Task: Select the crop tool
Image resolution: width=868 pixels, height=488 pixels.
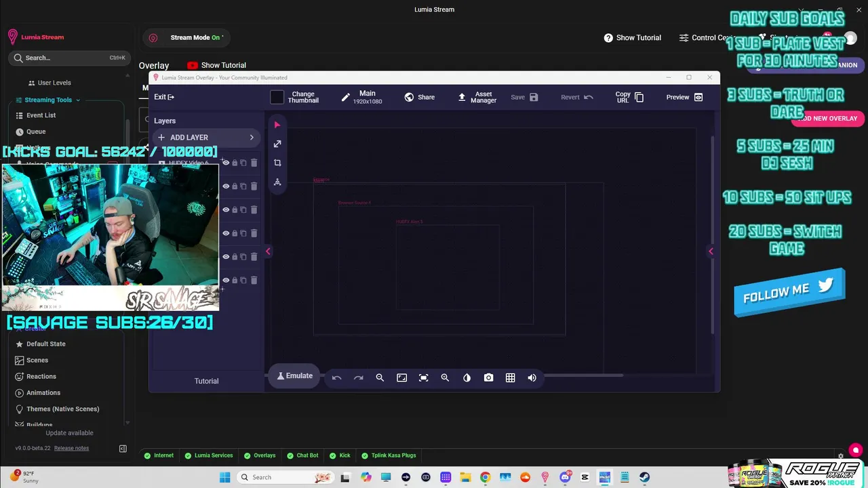Action: pos(277,163)
